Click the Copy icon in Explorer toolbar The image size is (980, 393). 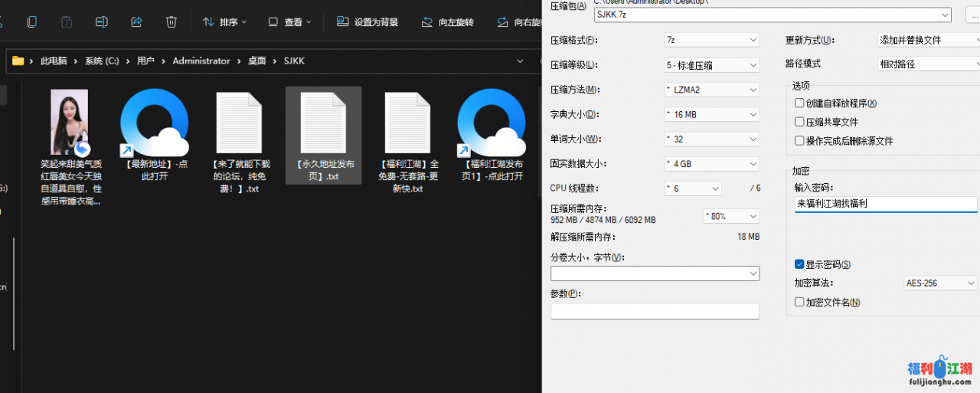(31, 22)
